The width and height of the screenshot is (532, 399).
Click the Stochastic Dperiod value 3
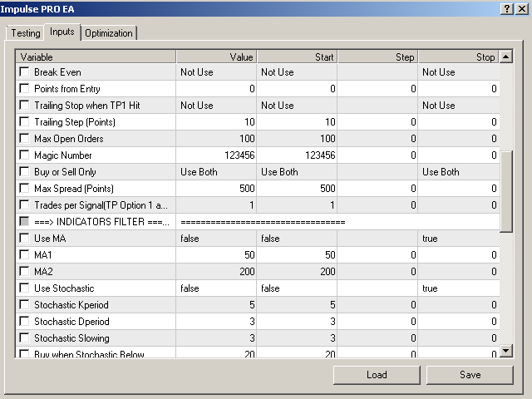pos(216,322)
